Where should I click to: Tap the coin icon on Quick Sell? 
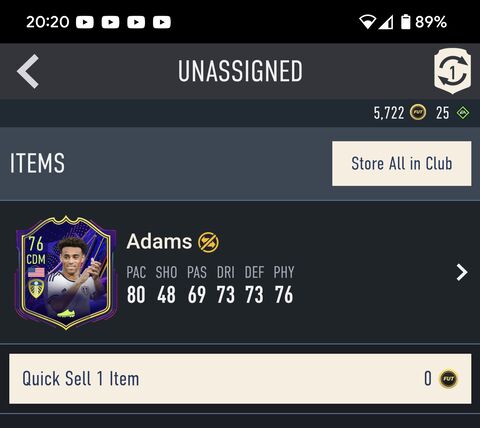tap(448, 379)
